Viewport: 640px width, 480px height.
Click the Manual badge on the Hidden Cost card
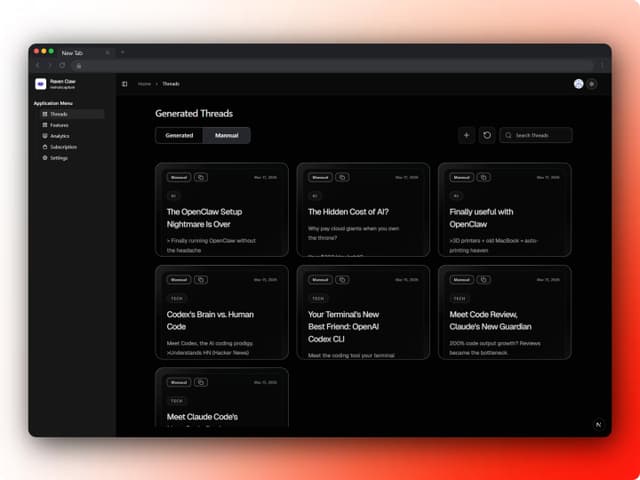coord(320,177)
